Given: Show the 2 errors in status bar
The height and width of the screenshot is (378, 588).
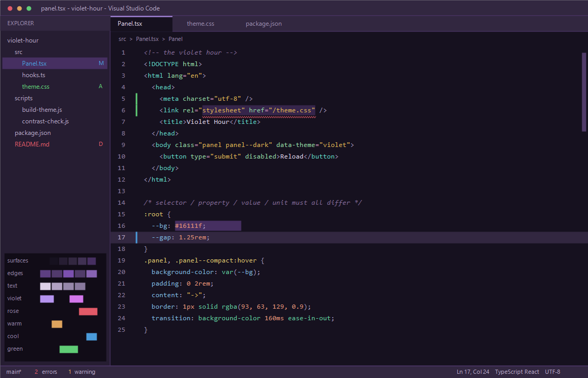Looking at the screenshot, I should pyautogui.click(x=46, y=372).
